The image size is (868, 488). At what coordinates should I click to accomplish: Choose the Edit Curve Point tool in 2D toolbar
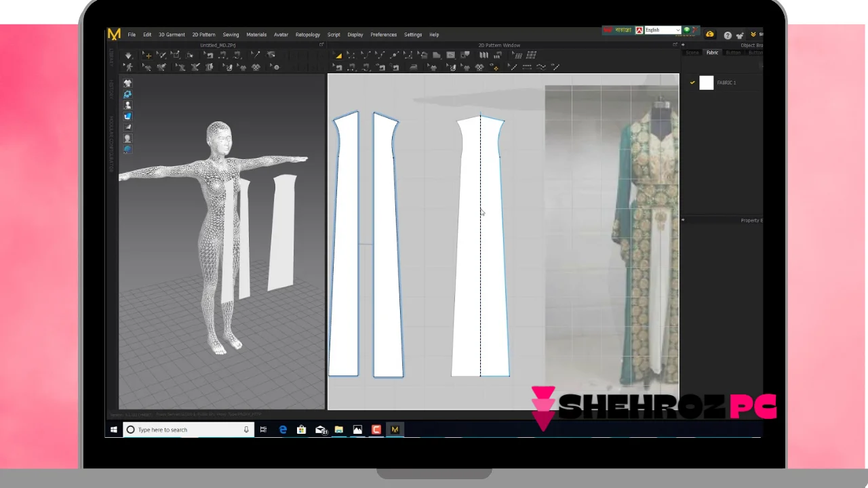(380, 56)
